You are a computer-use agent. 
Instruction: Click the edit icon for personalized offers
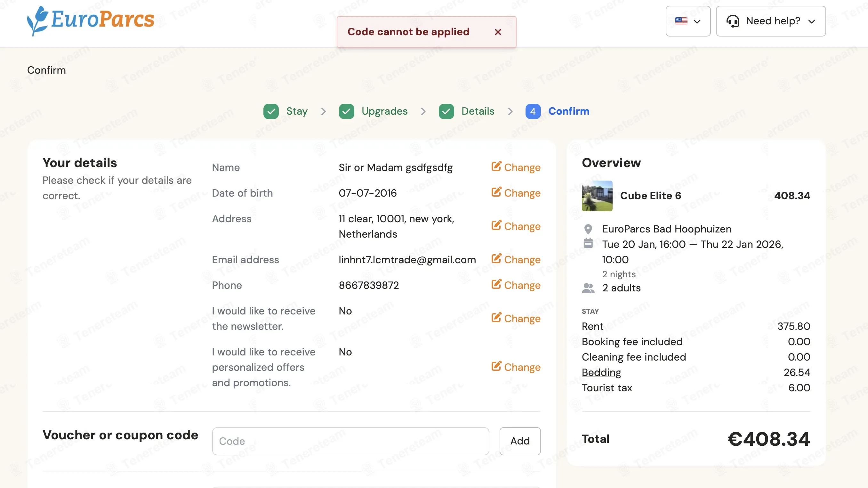coord(496,366)
